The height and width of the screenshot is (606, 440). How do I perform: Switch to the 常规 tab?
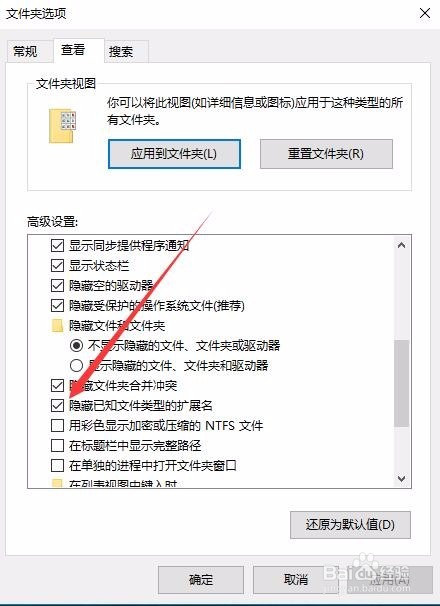(x=26, y=51)
